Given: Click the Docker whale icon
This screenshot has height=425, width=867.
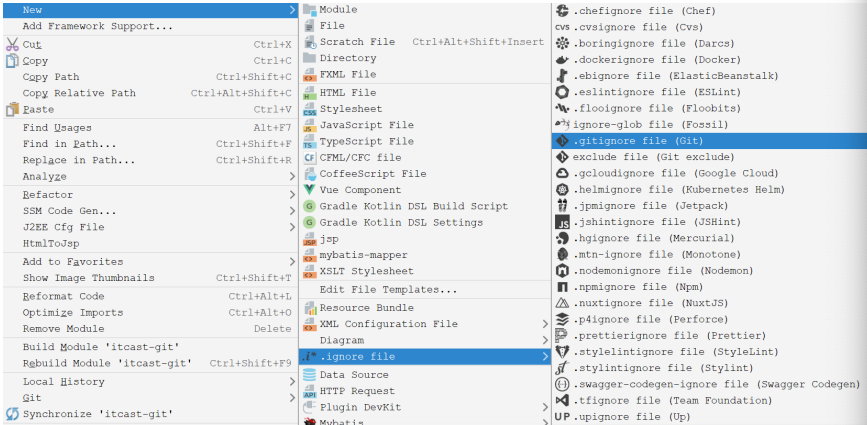Looking at the screenshot, I should (562, 60).
